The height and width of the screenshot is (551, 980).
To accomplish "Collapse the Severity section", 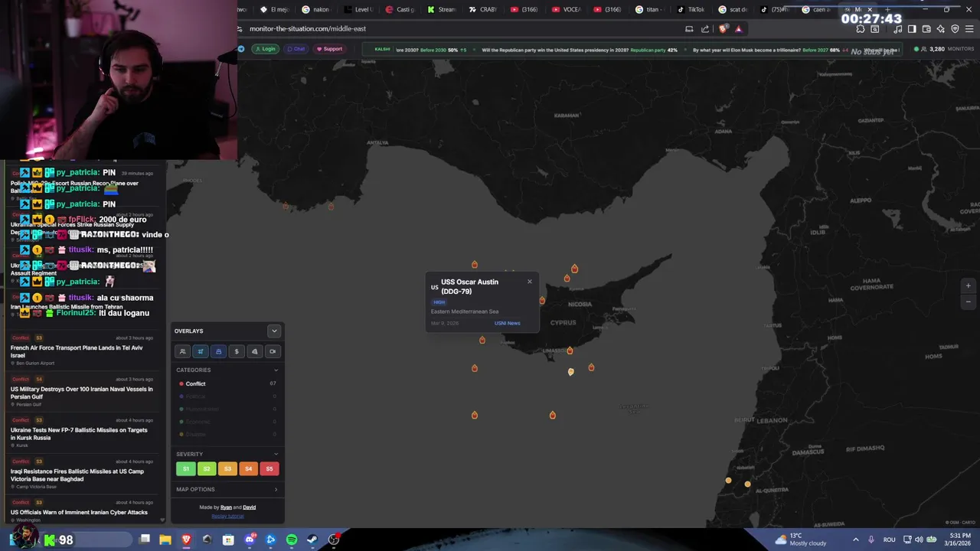I will [x=276, y=455].
